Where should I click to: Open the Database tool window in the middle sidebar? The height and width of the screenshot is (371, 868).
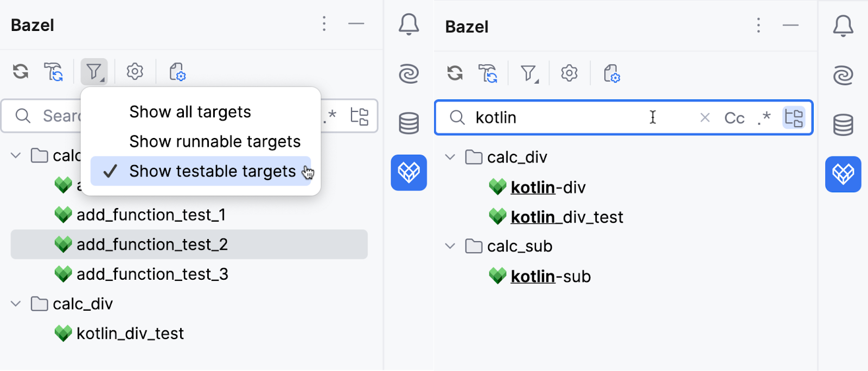(x=409, y=123)
